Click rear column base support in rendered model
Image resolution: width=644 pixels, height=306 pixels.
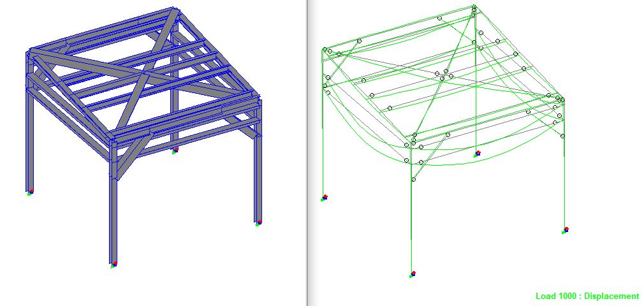[175, 150]
